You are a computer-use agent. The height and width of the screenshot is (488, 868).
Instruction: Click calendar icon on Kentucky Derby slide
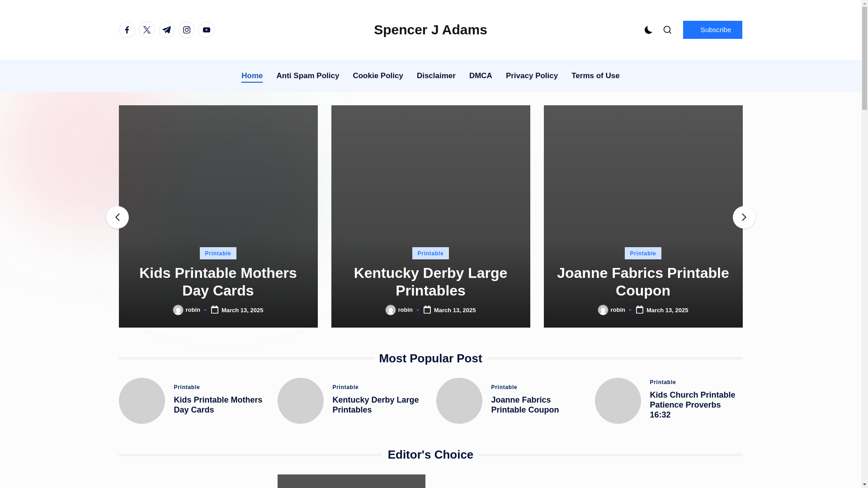coord(427,310)
